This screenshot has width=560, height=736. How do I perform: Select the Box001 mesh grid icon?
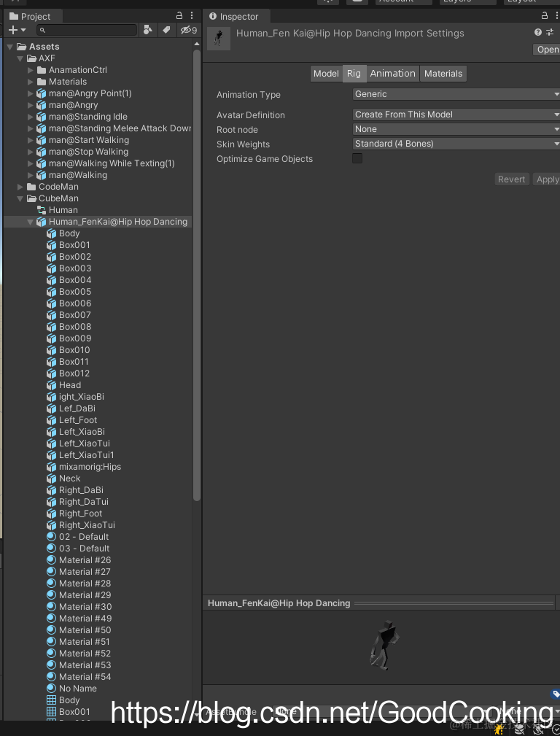52,712
